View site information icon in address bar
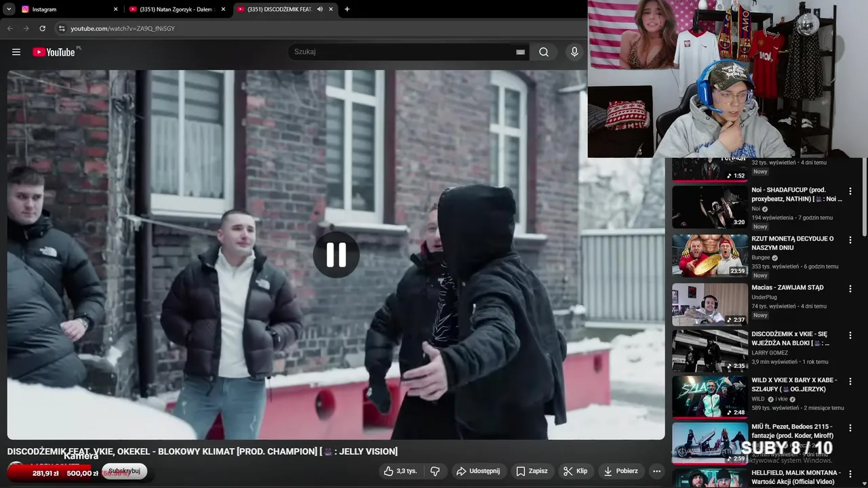 [x=62, y=28]
